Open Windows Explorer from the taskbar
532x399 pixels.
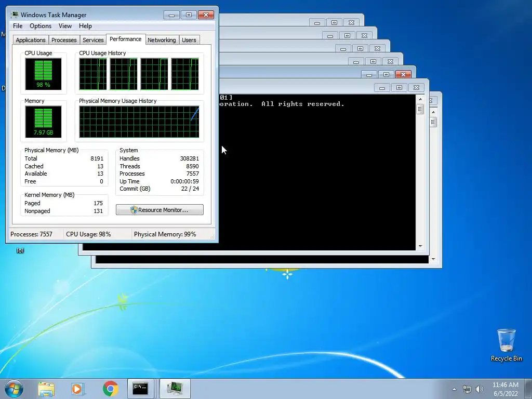pyautogui.click(x=46, y=389)
